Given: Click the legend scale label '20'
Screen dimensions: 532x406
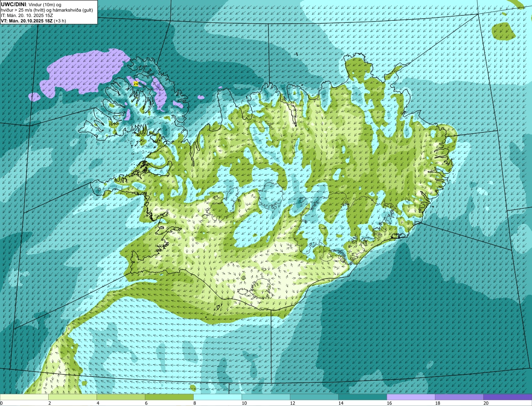Looking at the screenshot, I should click(486, 403).
